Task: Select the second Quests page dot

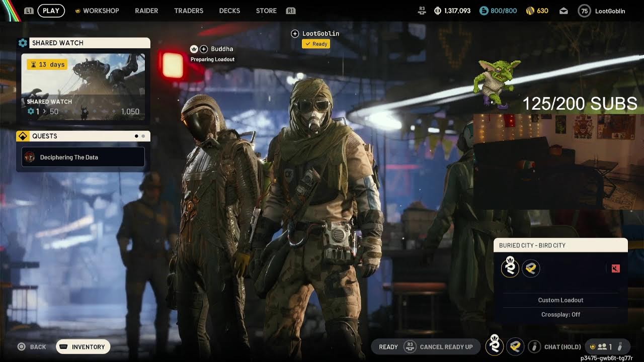Action: tap(143, 136)
